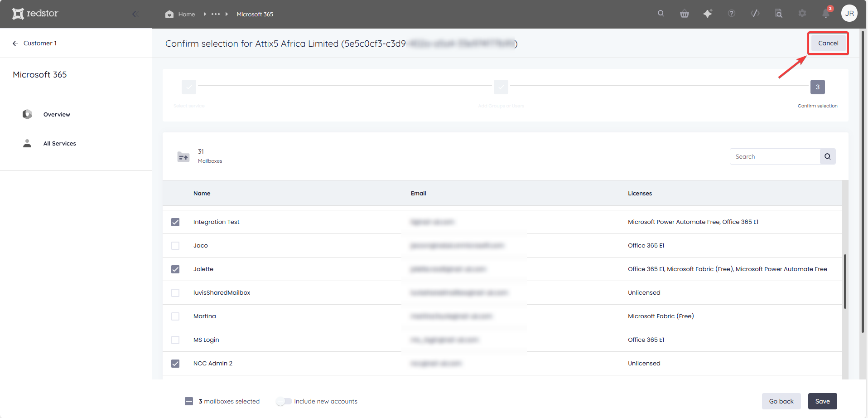
Task: Click Go back button
Action: [x=781, y=401]
